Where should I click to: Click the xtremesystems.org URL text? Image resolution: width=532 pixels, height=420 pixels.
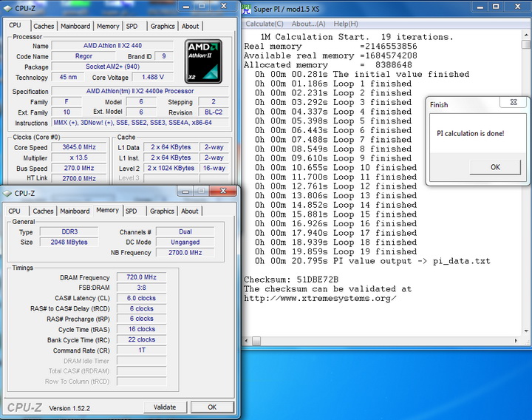(x=320, y=299)
